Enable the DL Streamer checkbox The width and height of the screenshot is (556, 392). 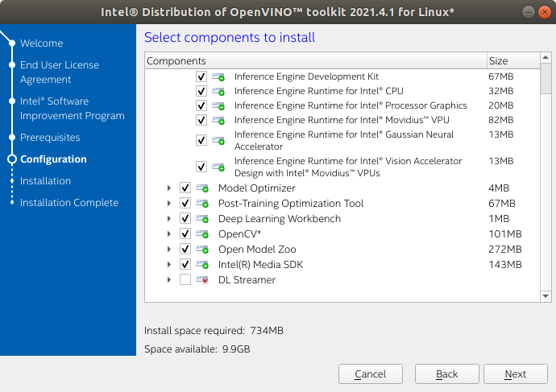pos(185,280)
